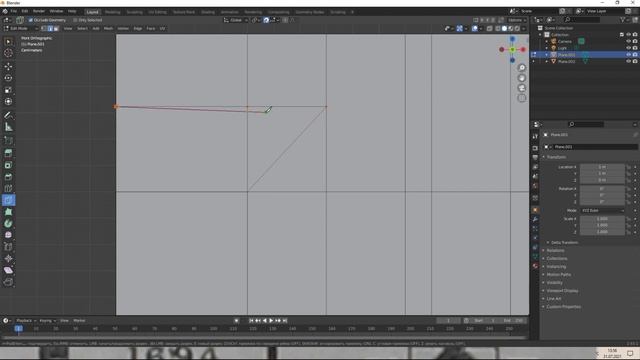Hide Camera using its eye icon
The image size is (640, 360).
click(x=628, y=41)
